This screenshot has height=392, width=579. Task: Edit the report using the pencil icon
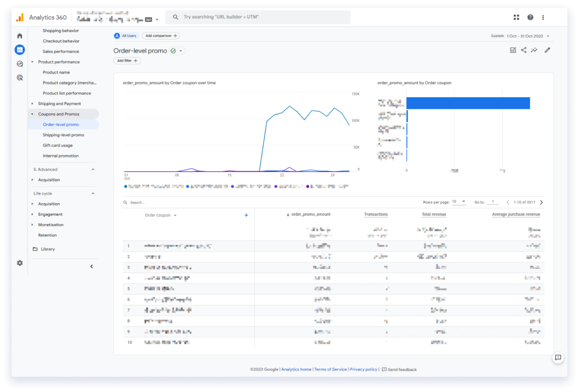tap(546, 50)
